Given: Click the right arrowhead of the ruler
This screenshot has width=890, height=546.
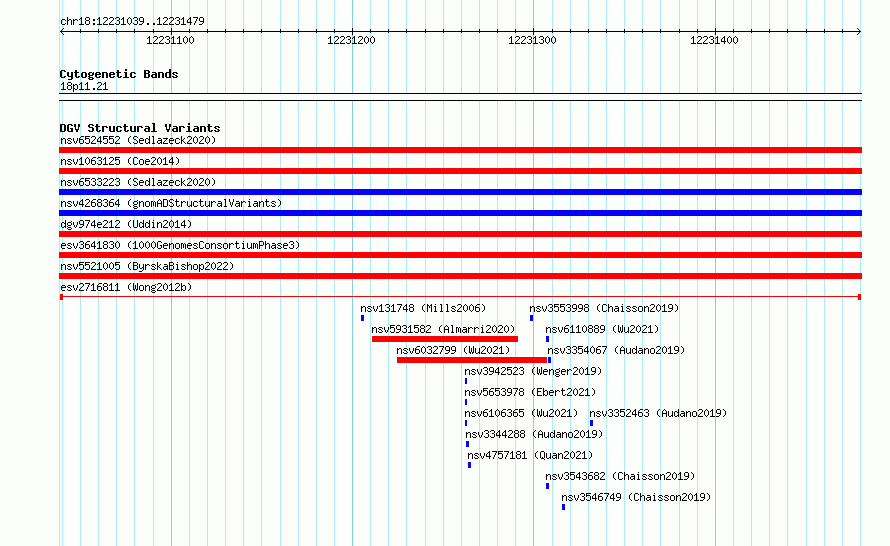Looking at the screenshot, I should coord(859,32).
